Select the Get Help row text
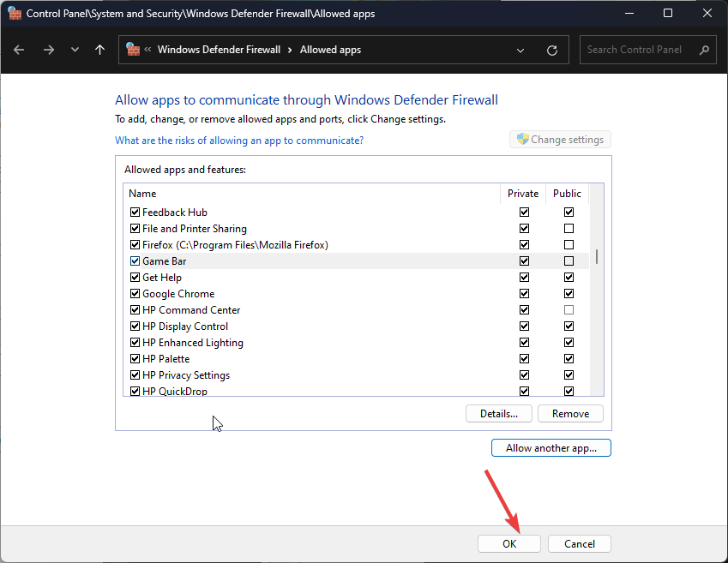 pyautogui.click(x=161, y=278)
